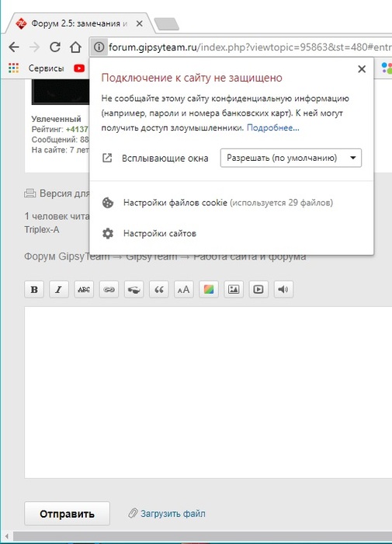Expand the Всплывающие окна permission dropdown
The width and height of the screenshot is (392, 544).
point(291,158)
